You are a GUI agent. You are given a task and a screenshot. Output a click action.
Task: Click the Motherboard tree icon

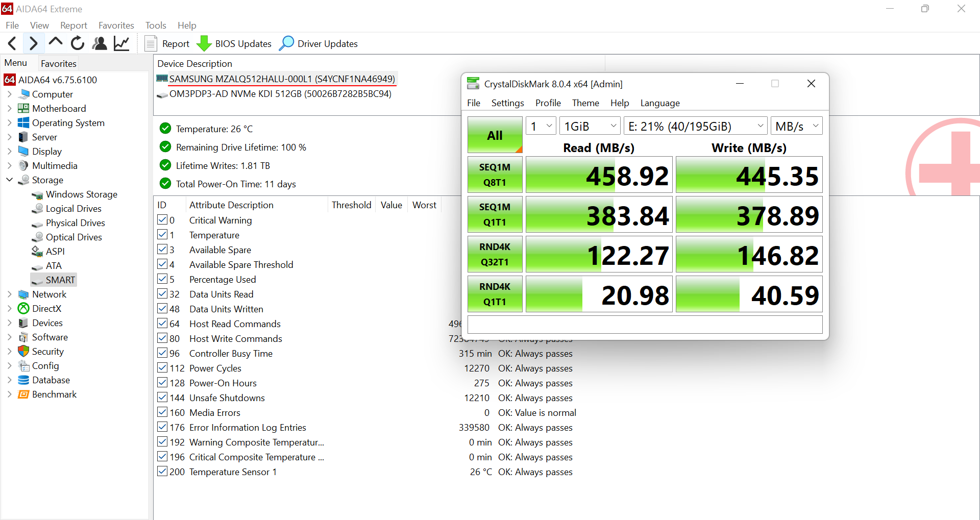click(23, 108)
